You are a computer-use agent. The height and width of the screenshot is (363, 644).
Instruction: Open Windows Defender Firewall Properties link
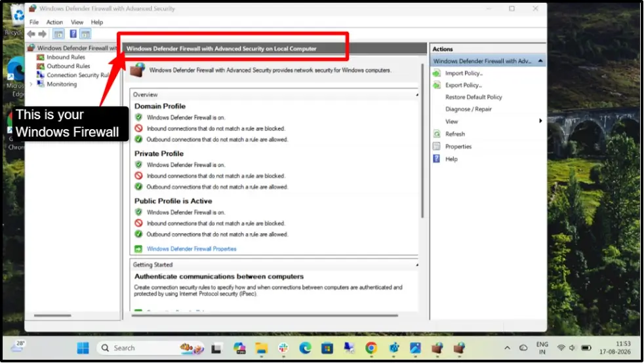click(191, 248)
